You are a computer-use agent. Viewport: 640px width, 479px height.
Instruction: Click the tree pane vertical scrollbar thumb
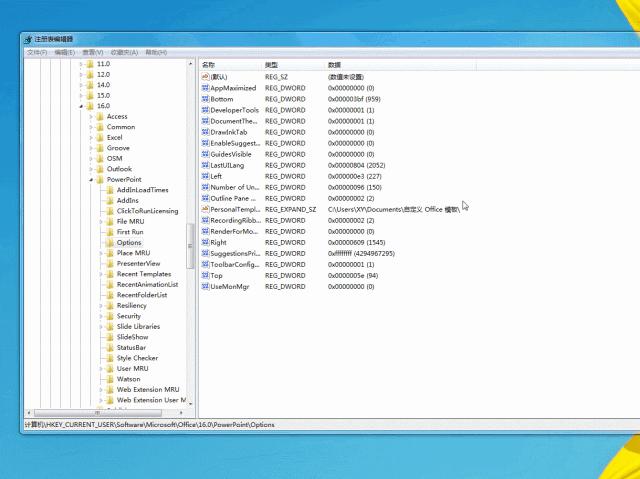[x=190, y=246]
